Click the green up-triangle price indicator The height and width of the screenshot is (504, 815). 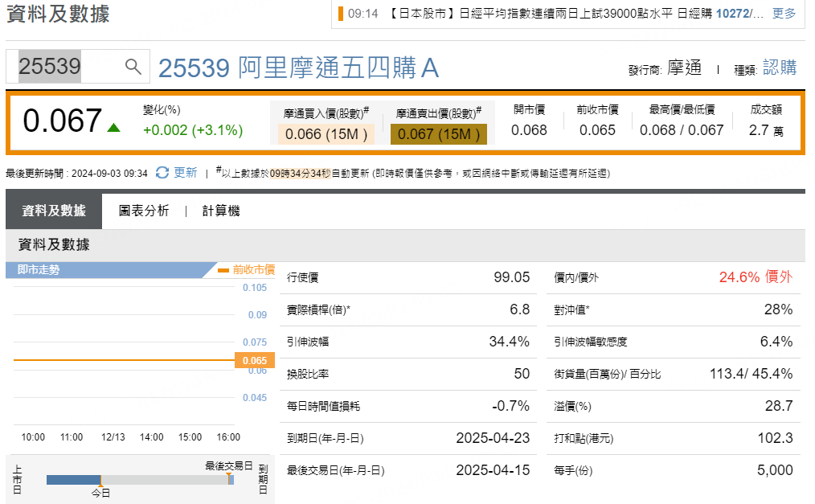(x=114, y=127)
